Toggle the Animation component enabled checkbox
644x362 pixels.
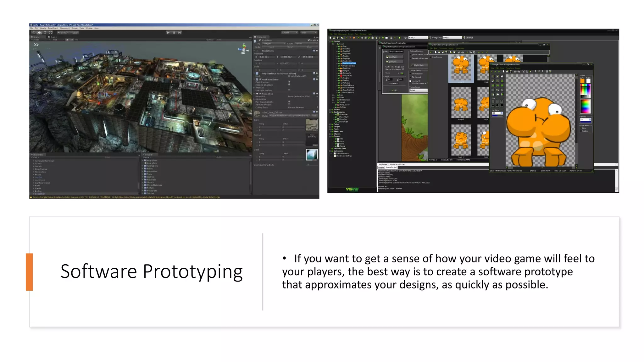coord(260,94)
